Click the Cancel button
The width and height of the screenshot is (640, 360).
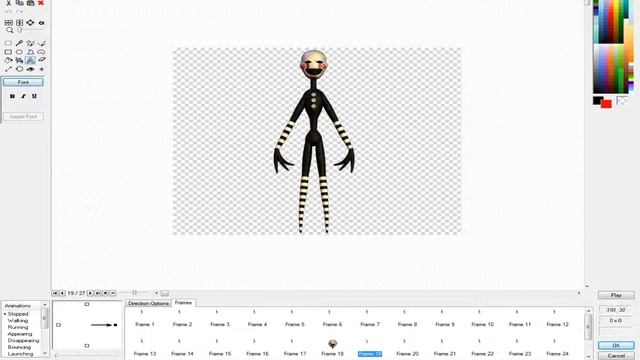[x=616, y=356]
